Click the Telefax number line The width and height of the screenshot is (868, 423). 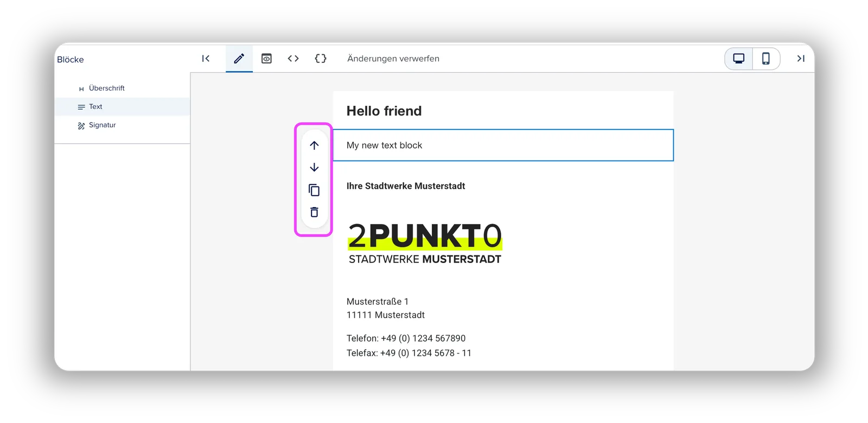point(409,353)
